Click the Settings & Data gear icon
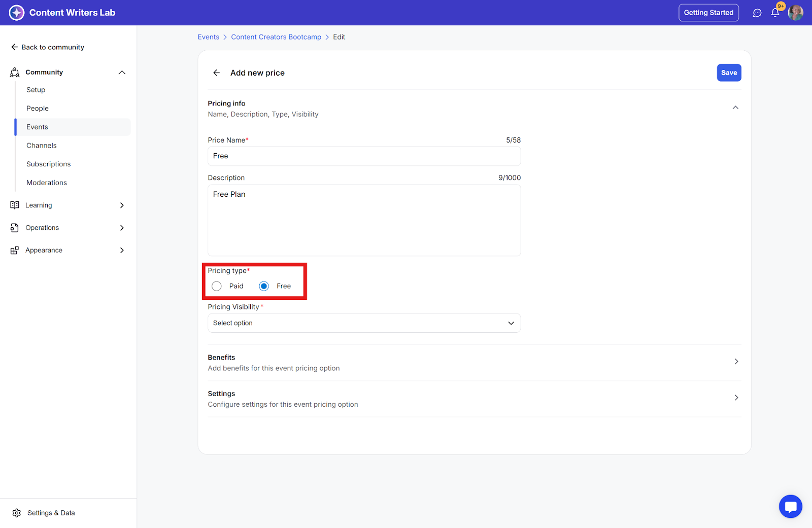The height and width of the screenshot is (528, 812). 17,513
